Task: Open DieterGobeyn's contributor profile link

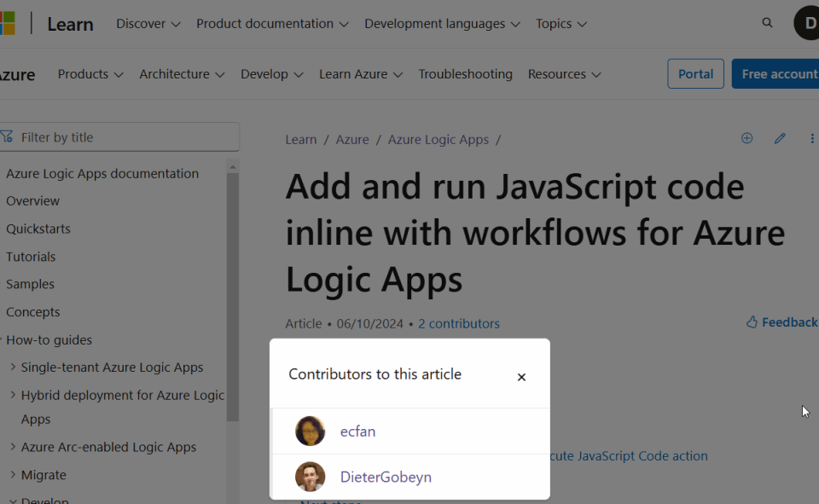Action: pyautogui.click(x=386, y=477)
